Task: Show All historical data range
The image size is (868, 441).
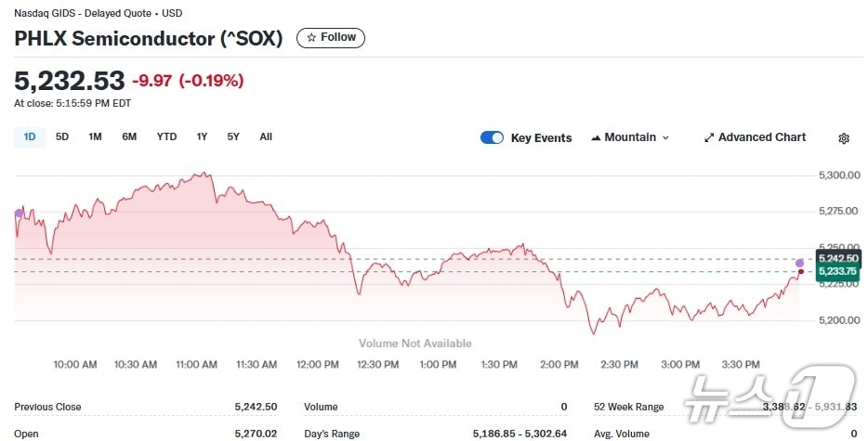Action: [x=266, y=137]
